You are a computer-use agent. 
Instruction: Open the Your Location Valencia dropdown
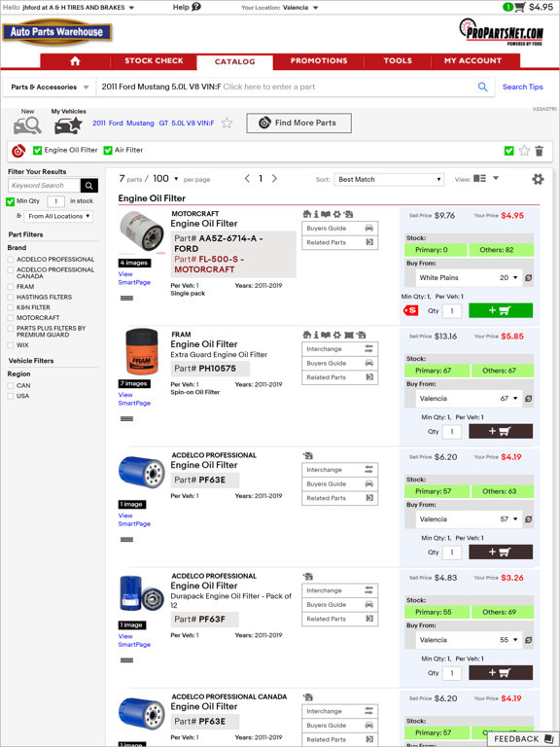tap(280, 8)
